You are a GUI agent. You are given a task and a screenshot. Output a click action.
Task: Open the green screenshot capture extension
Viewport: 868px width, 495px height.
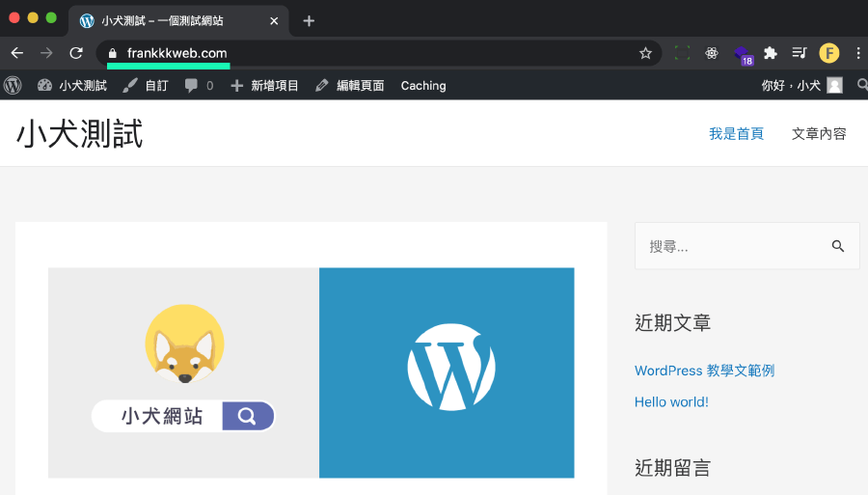point(682,53)
